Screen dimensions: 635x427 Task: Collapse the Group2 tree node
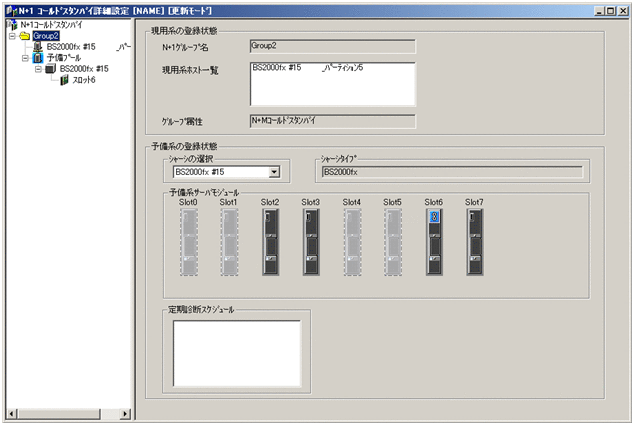click(12, 36)
